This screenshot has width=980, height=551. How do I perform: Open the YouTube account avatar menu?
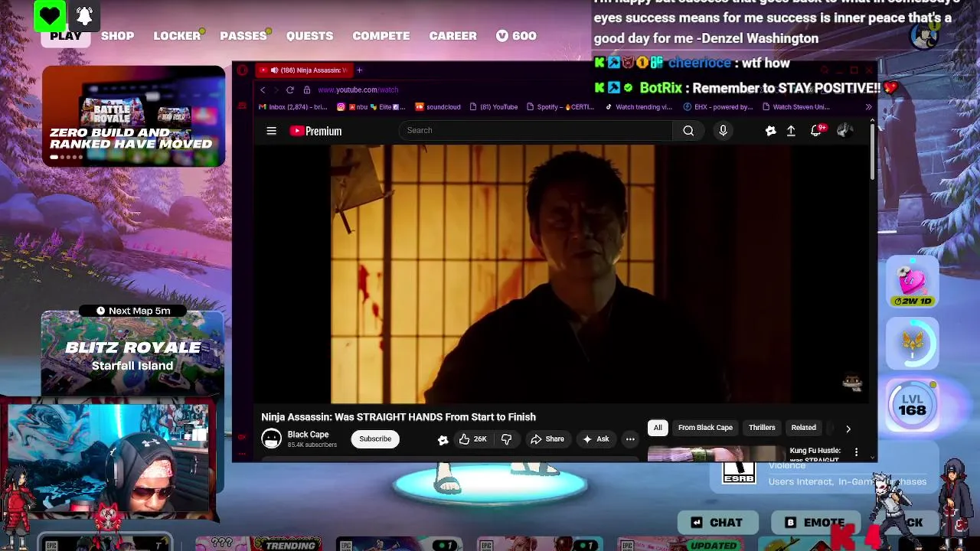pyautogui.click(x=844, y=131)
